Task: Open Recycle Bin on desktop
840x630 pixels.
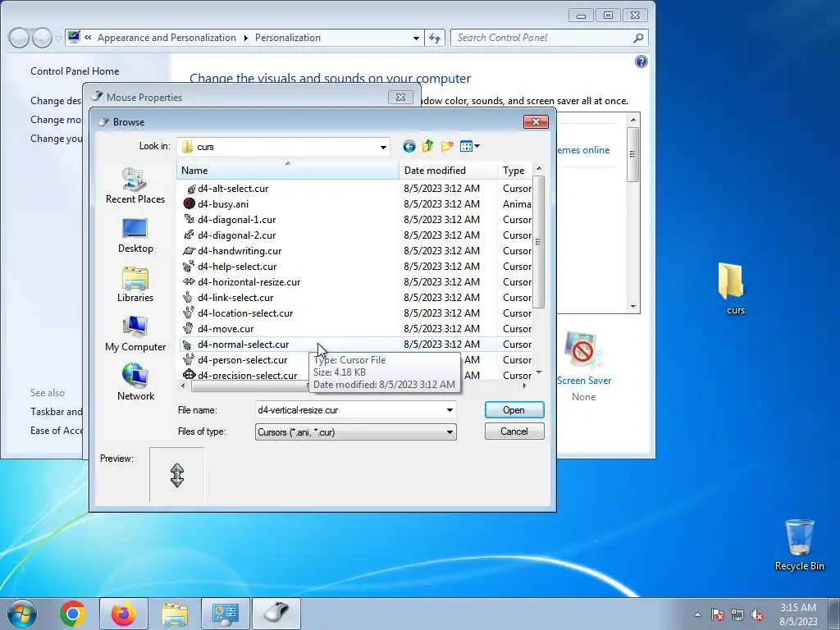Action: pos(799,546)
